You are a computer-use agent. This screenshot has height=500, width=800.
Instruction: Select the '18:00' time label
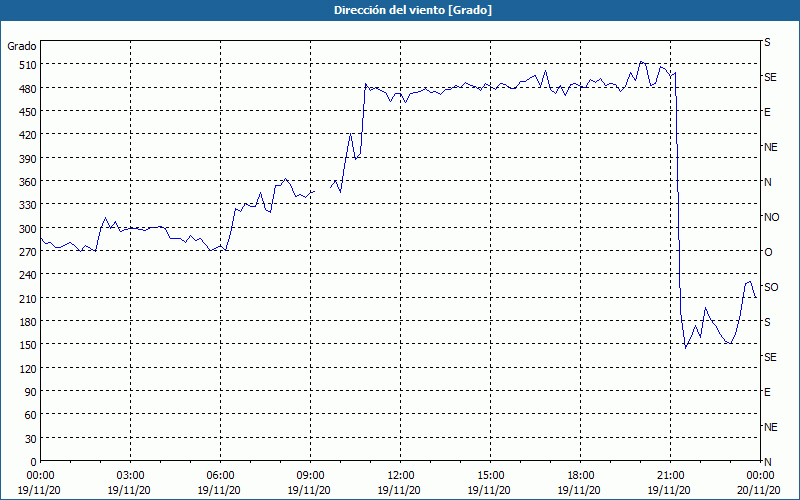click(581, 476)
